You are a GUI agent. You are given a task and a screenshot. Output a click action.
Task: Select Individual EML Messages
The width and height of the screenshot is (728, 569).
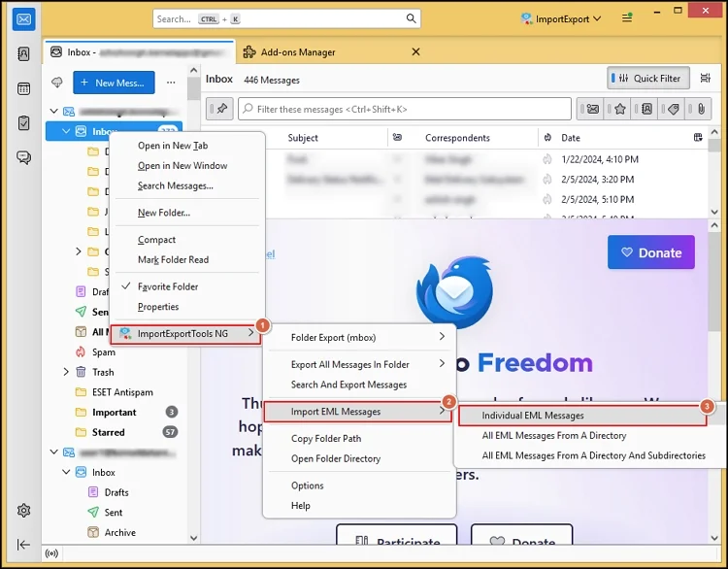coord(582,416)
